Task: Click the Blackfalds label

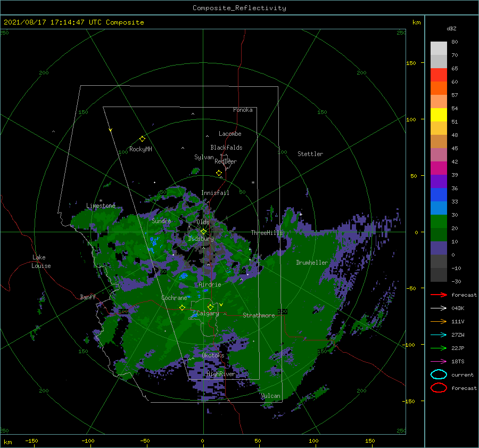Action: tap(226, 148)
